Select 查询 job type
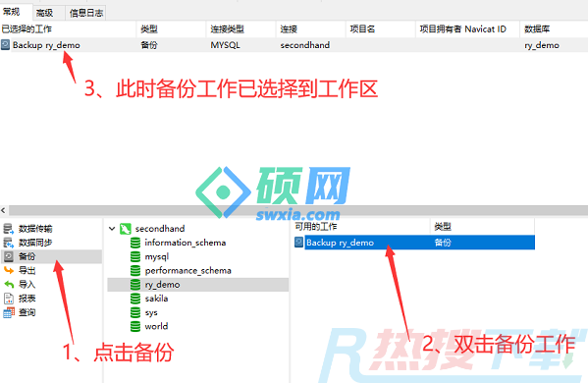 (27, 312)
